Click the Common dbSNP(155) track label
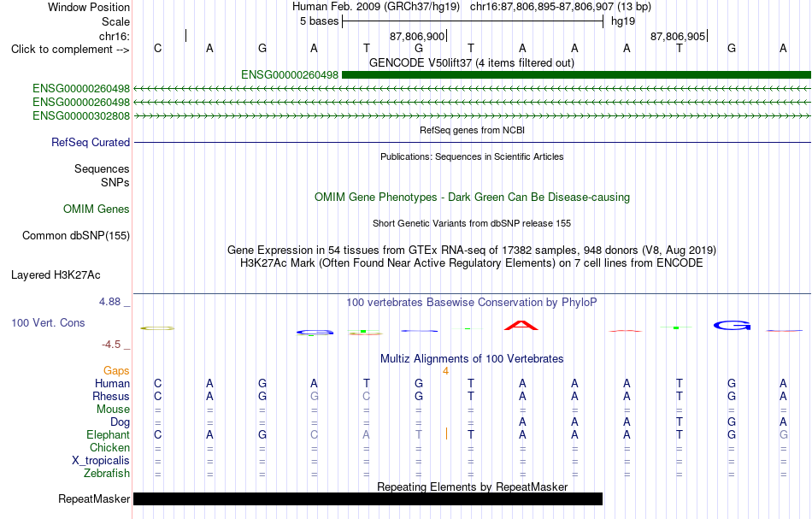Image resolution: width=812 pixels, height=519 pixels. 76,236
